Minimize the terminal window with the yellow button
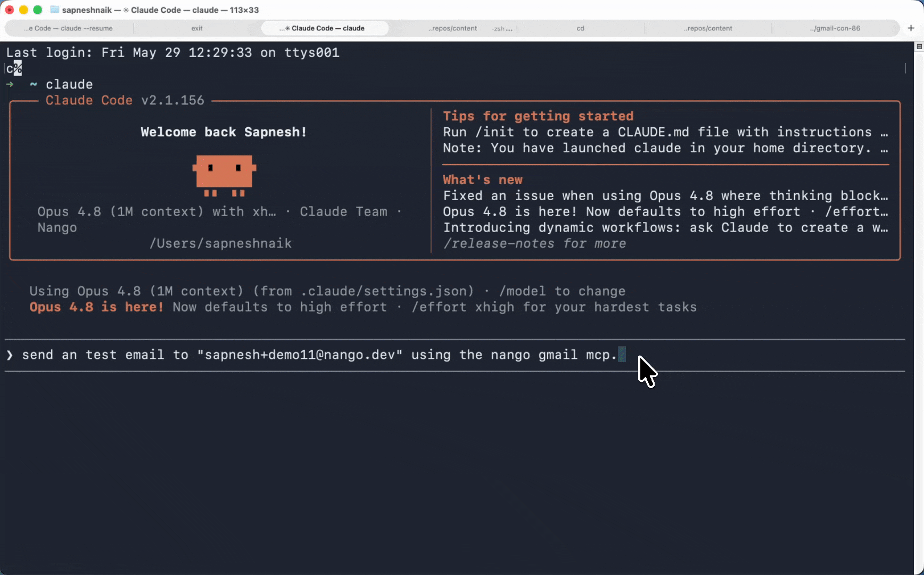 [x=23, y=10]
